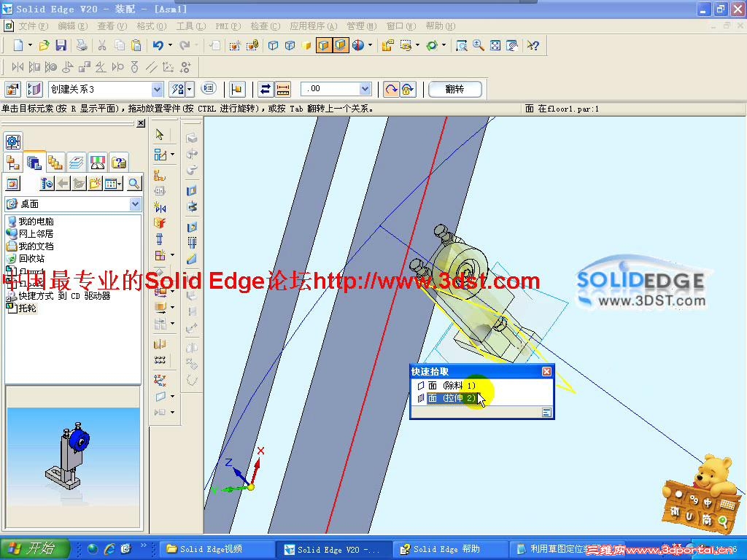Click the Zoom magnifier icon in the main toolbar
747x560 pixels.
479,45
